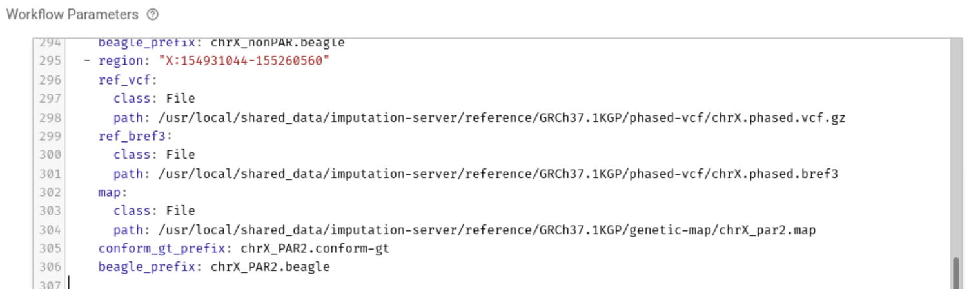Click the chrX_nonPAR.beagle value on line 294
This screenshot has height=289, width=980.
[278, 43]
